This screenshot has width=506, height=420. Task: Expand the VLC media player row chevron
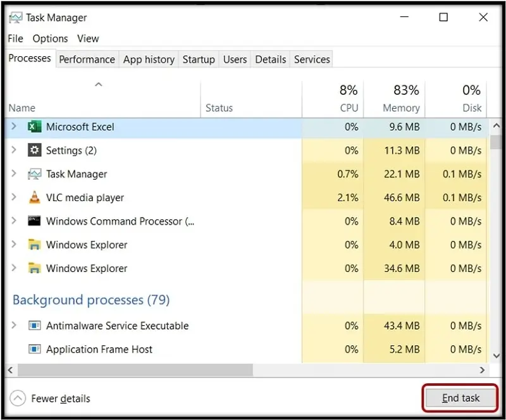pyautogui.click(x=14, y=197)
